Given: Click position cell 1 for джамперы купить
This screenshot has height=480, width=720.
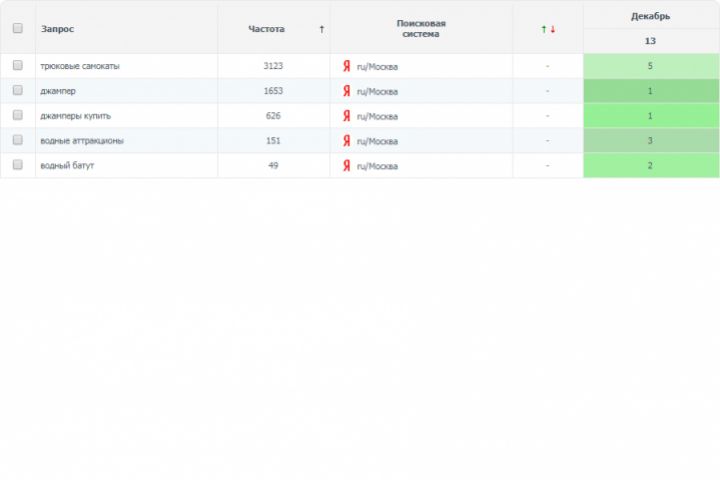Looking at the screenshot, I should (x=651, y=115).
